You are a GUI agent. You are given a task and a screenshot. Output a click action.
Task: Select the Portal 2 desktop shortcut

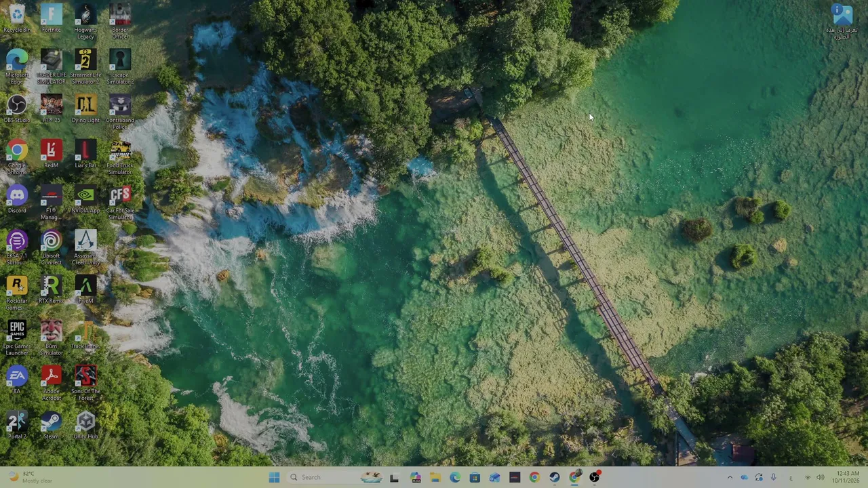click(x=17, y=426)
